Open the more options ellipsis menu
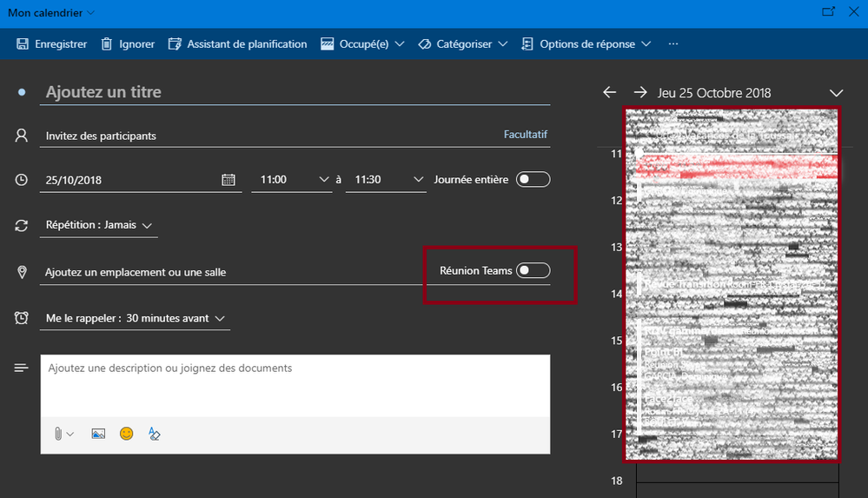Screen dimensions: 868x498 coord(673,43)
